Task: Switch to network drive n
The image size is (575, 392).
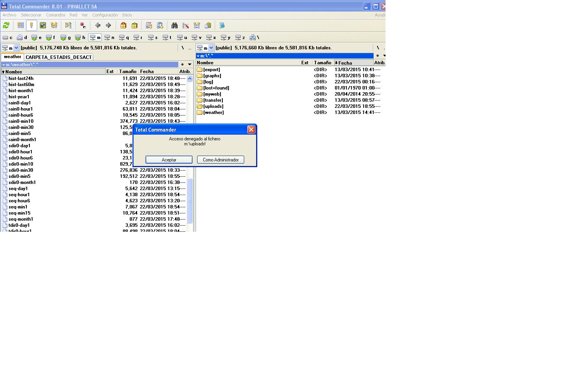Action: pyautogui.click(x=109, y=37)
